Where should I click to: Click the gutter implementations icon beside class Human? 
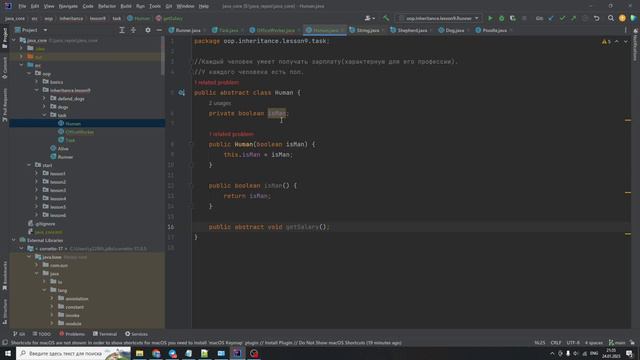click(x=182, y=93)
